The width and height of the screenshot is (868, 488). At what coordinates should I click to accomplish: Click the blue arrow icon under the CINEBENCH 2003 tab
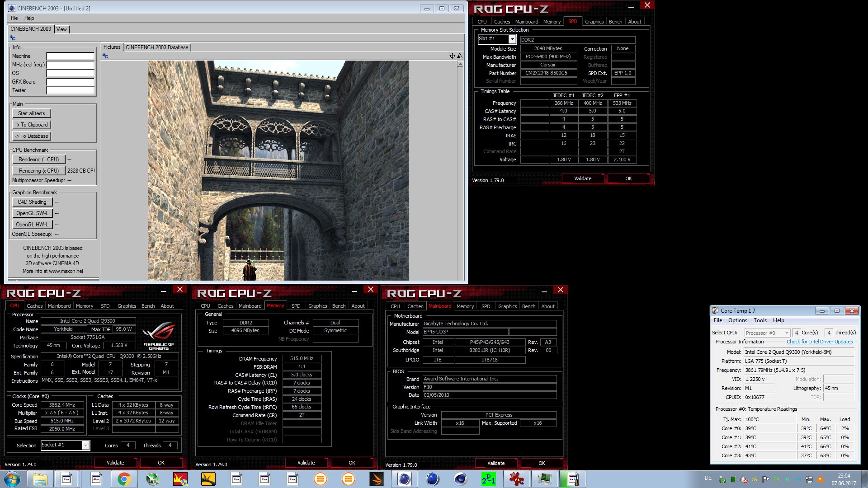(13, 38)
